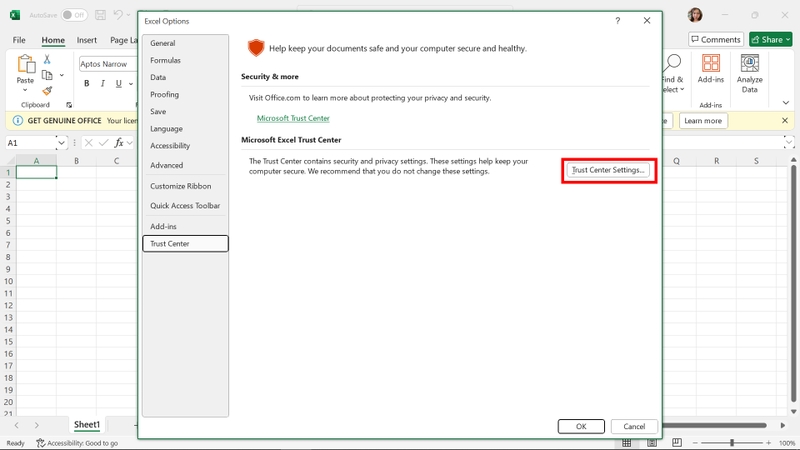
Task: Toggle Underline formatting
Action: [118, 84]
